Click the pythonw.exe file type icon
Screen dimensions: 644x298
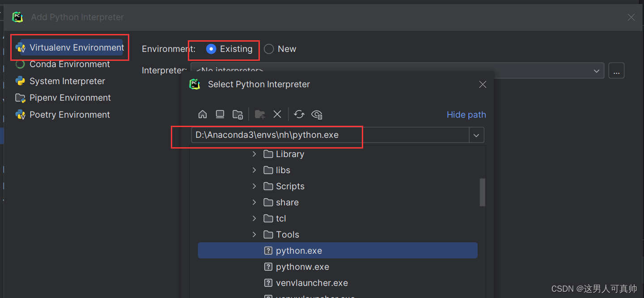[x=268, y=267]
